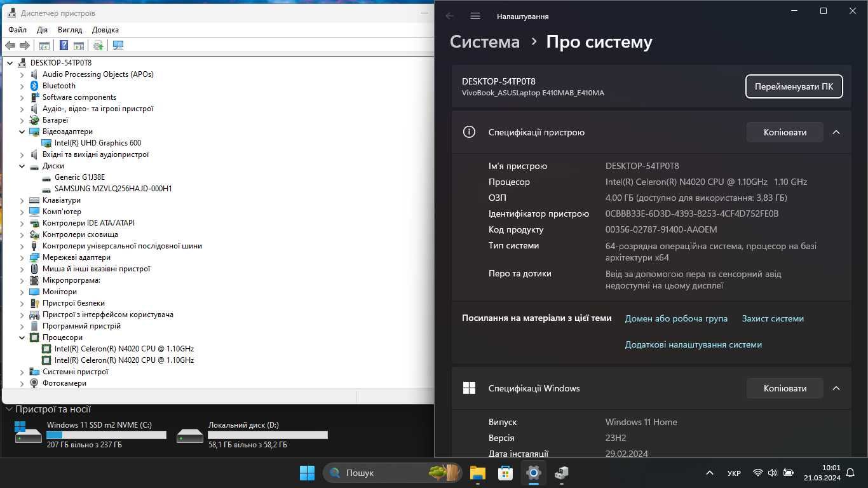The height and width of the screenshot is (488, 868).
Task: Copy Windows specs with Копіювати button
Action: [785, 388]
